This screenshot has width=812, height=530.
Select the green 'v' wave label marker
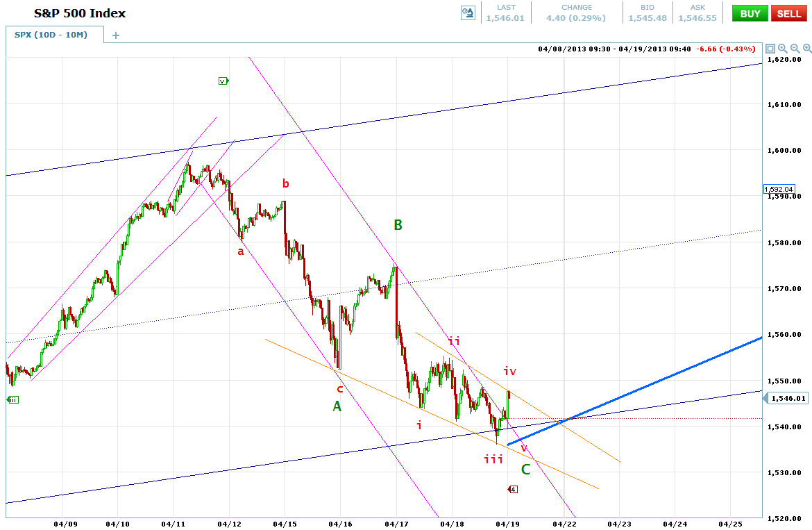[x=223, y=81]
